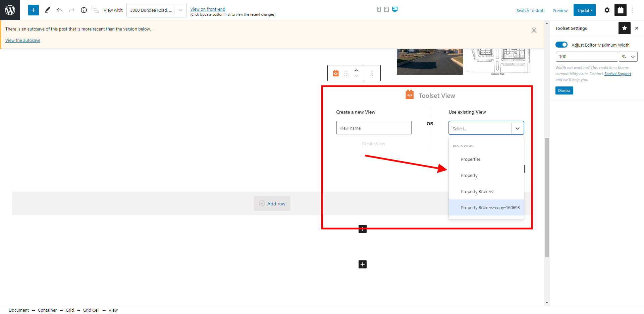Click the Update button

[585, 10]
